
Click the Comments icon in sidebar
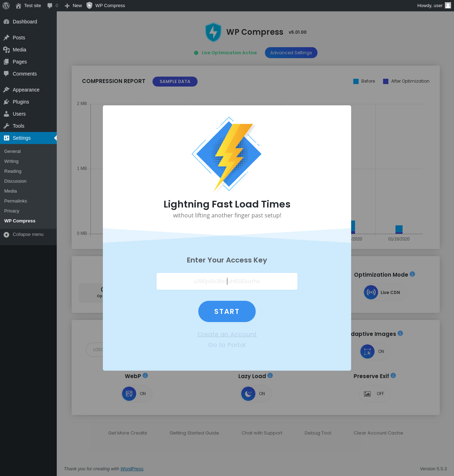tap(6, 74)
